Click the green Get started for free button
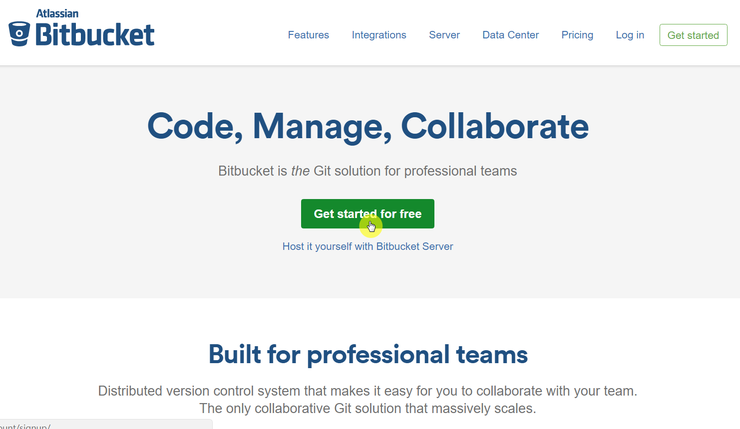The width and height of the screenshot is (740, 429). 368,214
